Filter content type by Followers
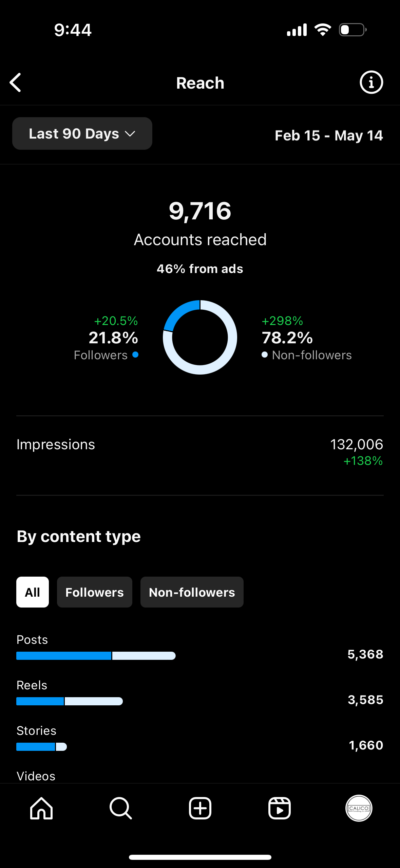This screenshot has width=400, height=868. 94,592
